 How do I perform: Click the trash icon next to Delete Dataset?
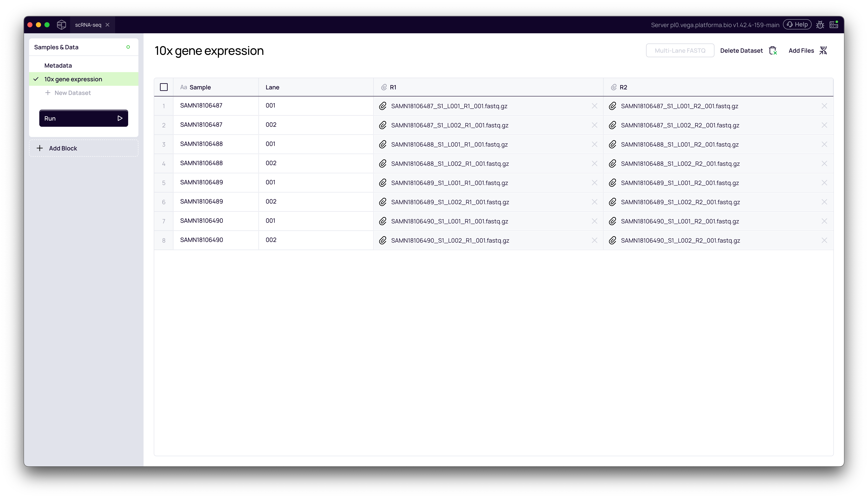pyautogui.click(x=773, y=50)
